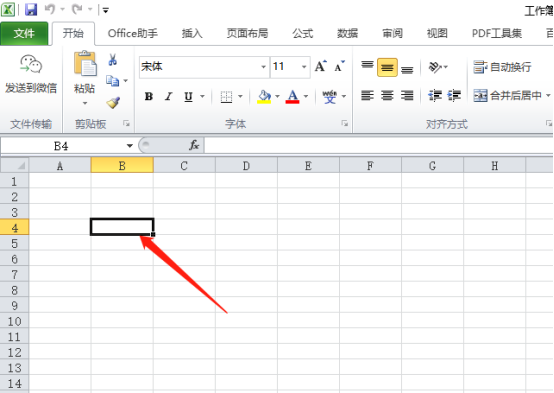554x393 pixels.
Task: Click the 发送到微信 button
Action: click(31, 75)
